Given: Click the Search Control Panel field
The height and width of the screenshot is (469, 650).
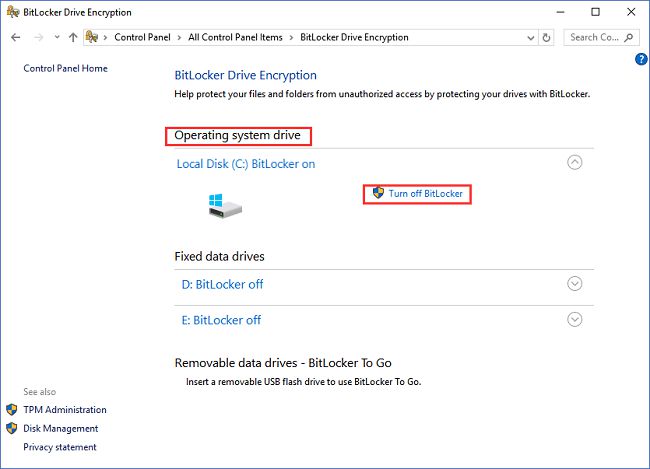Looking at the screenshot, I should point(598,37).
